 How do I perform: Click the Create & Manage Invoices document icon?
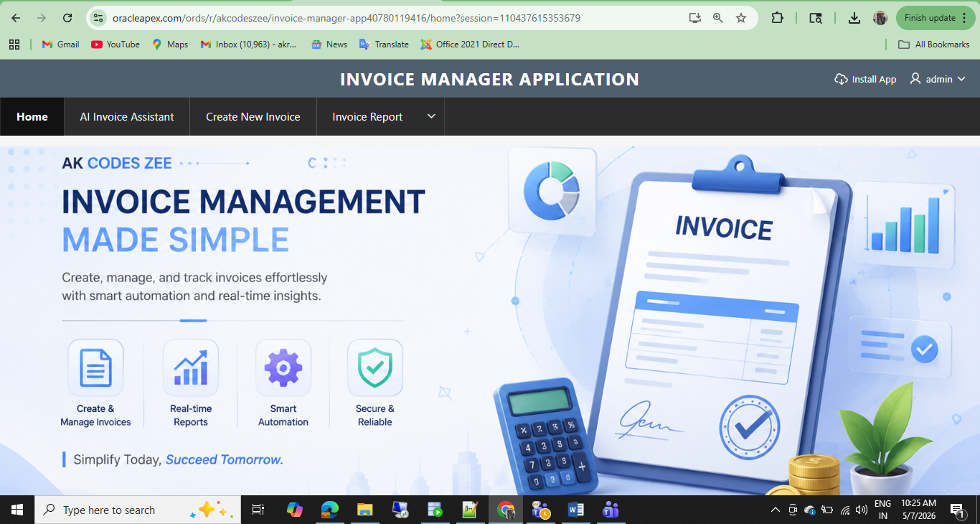[95, 368]
